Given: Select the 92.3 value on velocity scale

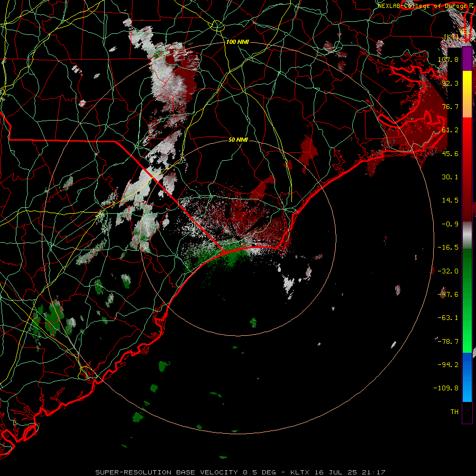Looking at the screenshot, I should click(450, 83).
